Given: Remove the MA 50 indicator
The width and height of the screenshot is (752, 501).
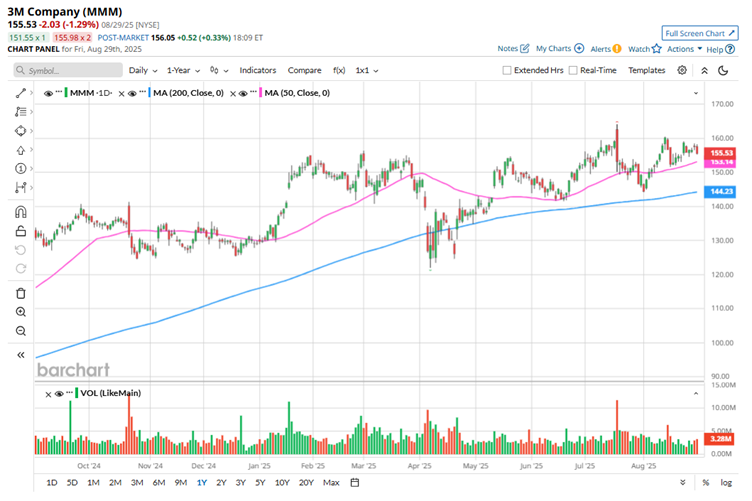Looking at the screenshot, I should 233,93.
